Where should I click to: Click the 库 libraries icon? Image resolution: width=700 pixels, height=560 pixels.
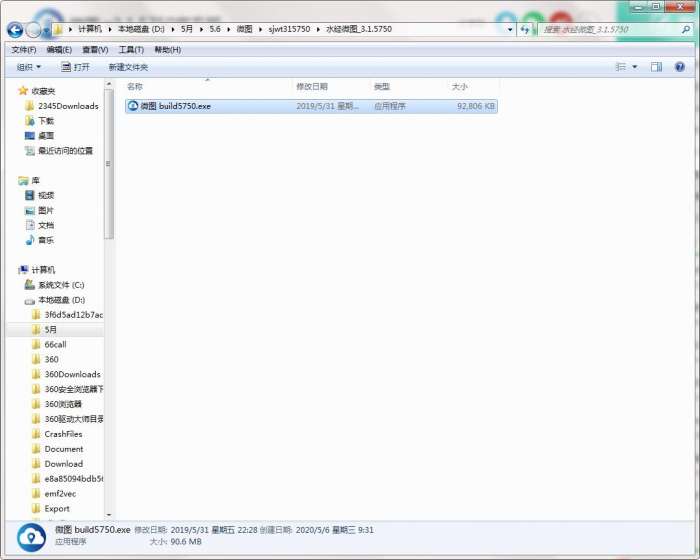click(23, 180)
